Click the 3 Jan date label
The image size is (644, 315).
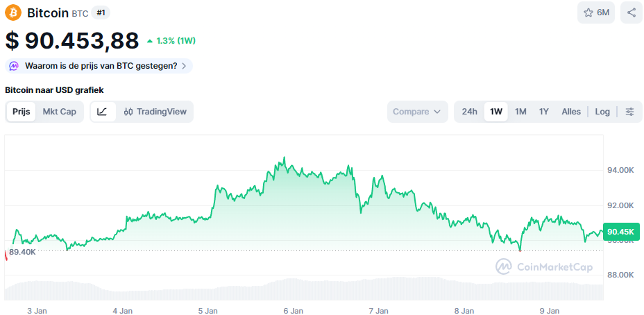pos(37,311)
